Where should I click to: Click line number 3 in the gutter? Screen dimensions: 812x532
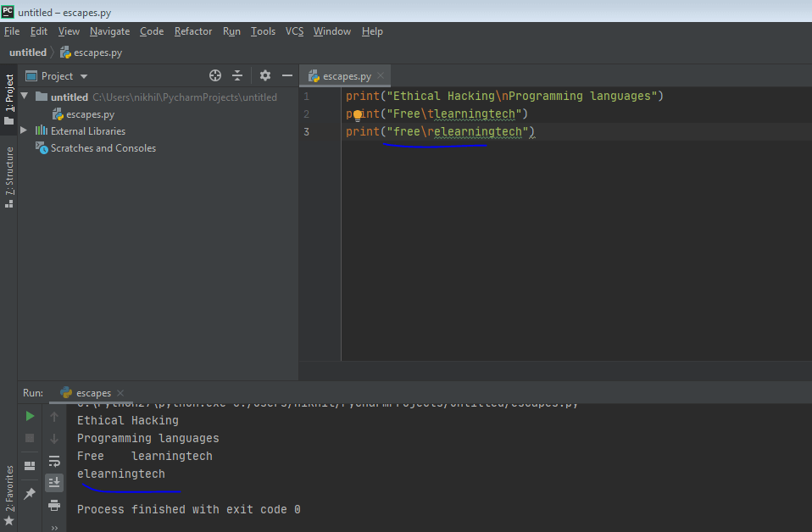pyautogui.click(x=307, y=132)
